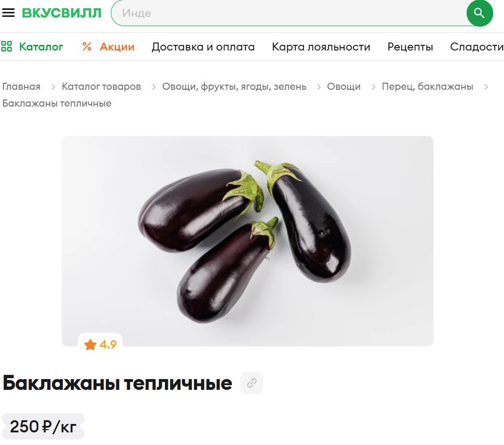Open Овощи, фрукты, ягоды, зелень breadcrumb

pyautogui.click(x=234, y=87)
